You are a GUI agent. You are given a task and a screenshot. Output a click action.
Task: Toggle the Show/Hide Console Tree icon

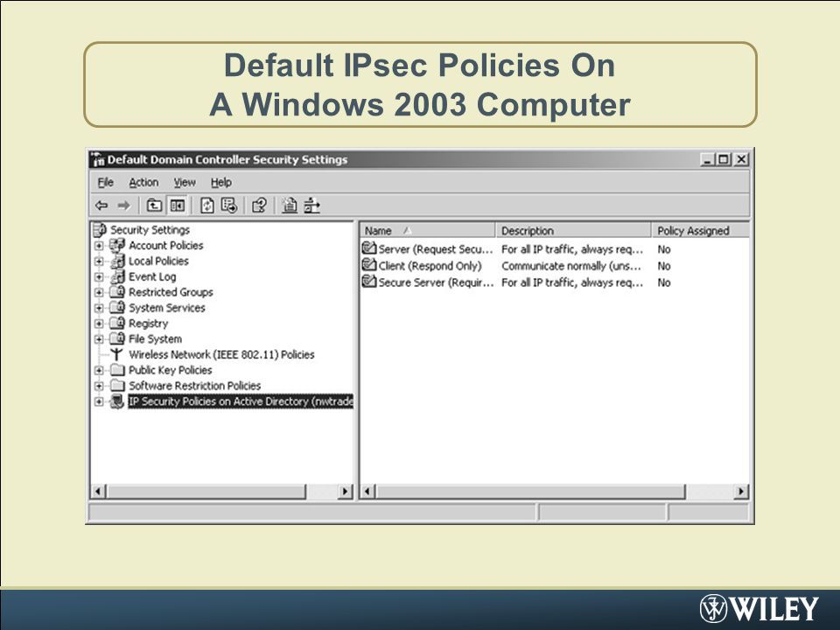click(178, 205)
